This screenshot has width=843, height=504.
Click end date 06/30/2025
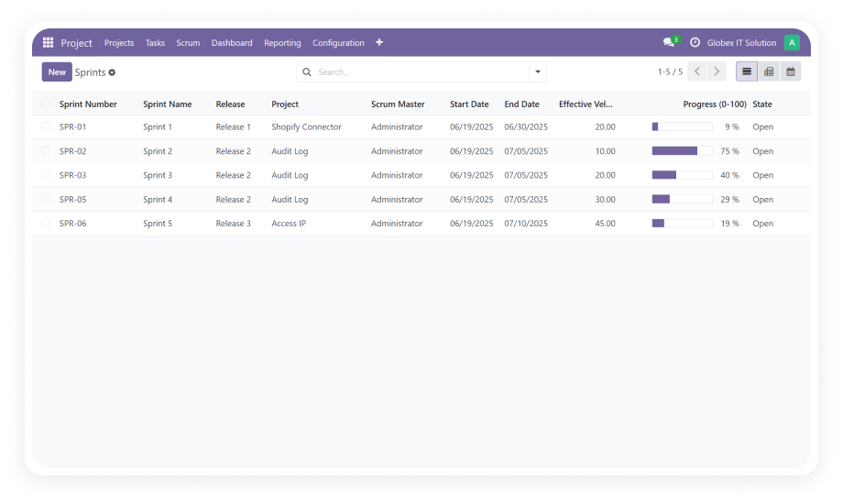pyautogui.click(x=526, y=127)
